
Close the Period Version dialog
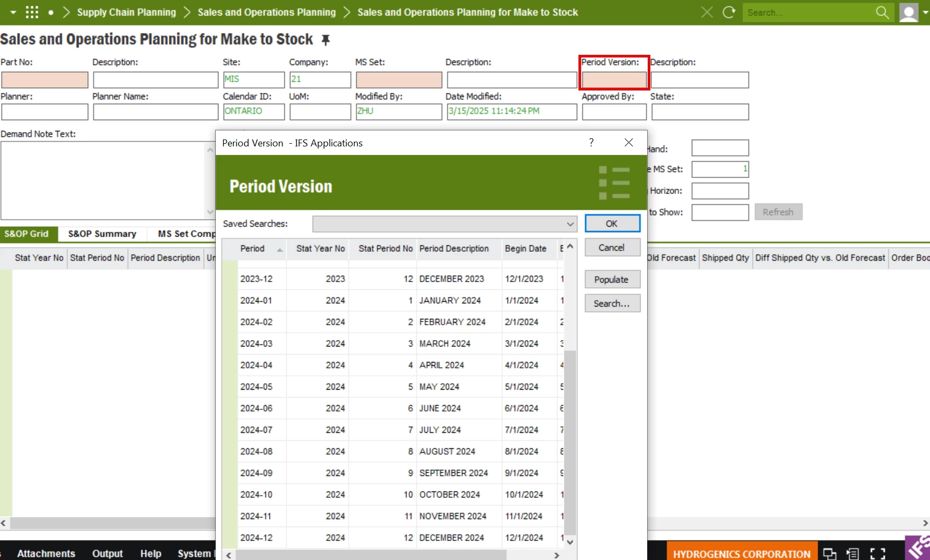coord(629,142)
